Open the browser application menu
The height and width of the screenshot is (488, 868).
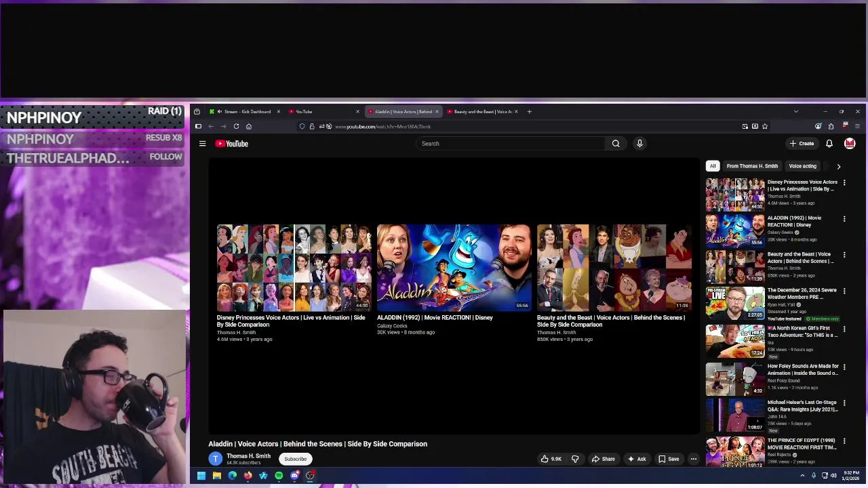click(857, 126)
